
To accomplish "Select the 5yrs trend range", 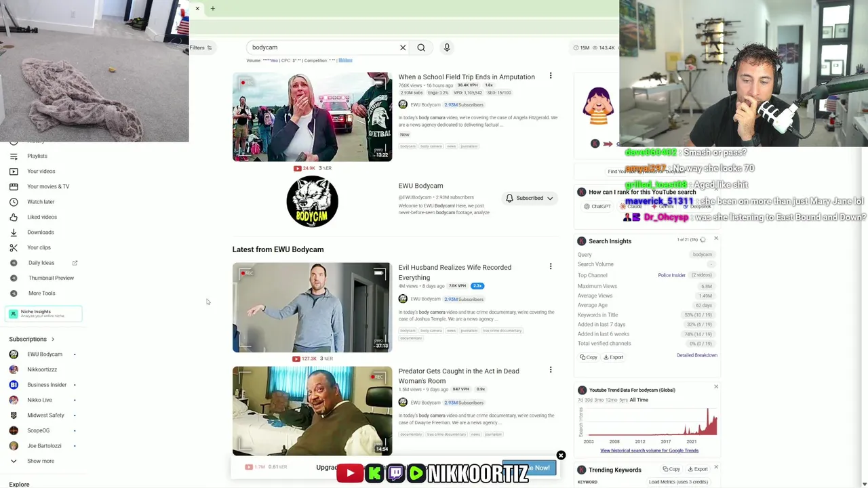I will coord(625,400).
